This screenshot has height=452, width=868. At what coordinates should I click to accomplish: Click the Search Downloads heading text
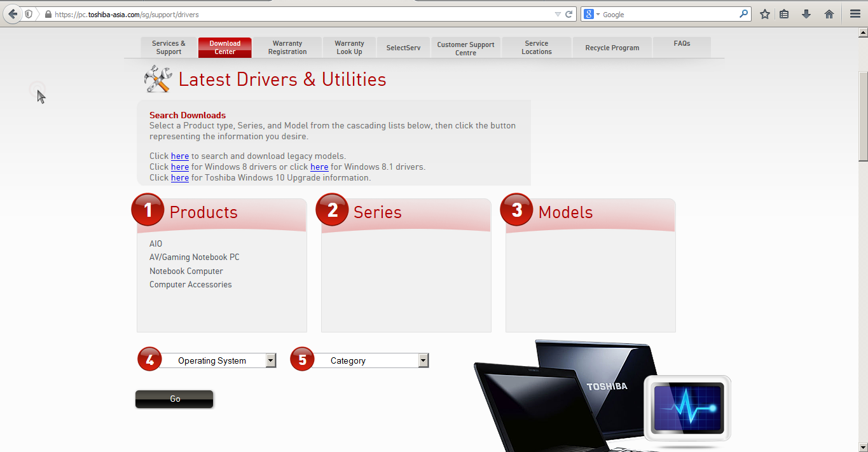click(188, 115)
